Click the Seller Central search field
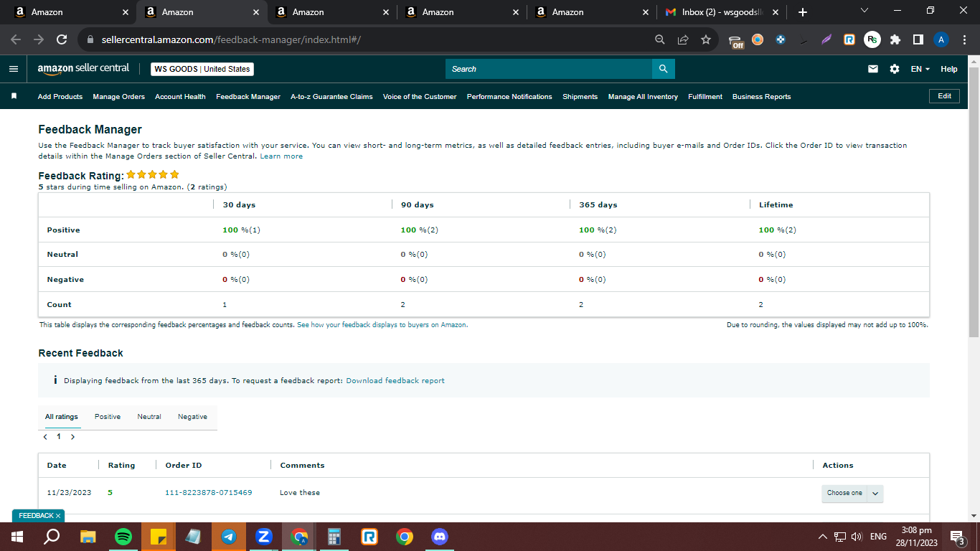This screenshot has width=980, height=551. tap(549, 69)
